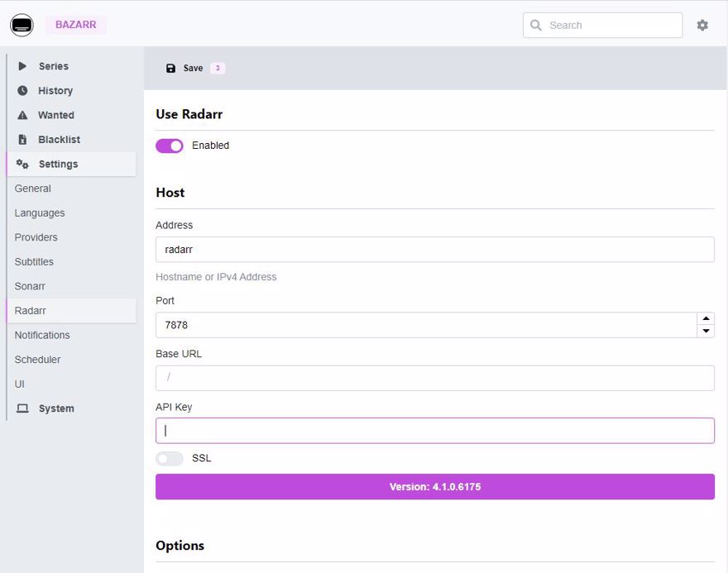Go to General settings
728x573 pixels.
pos(32,189)
